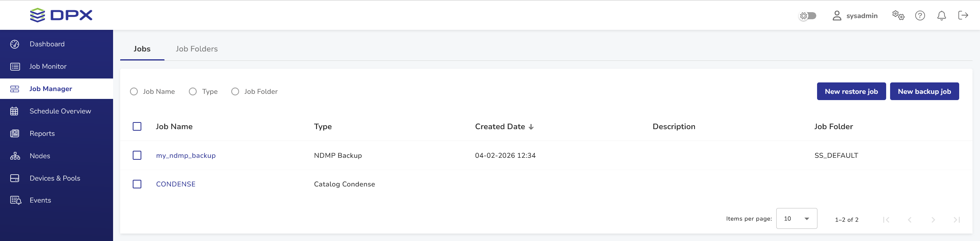Click the Devices & Pools drive icon

coord(15,179)
